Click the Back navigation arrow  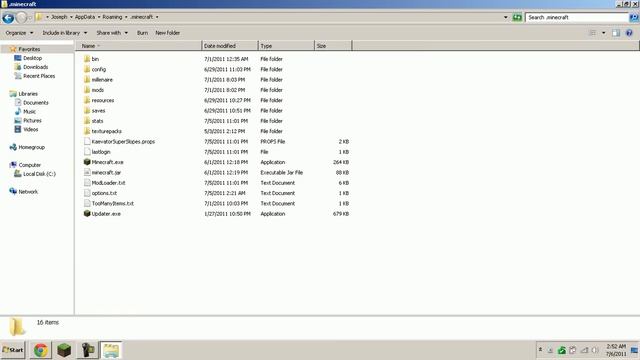(8, 18)
